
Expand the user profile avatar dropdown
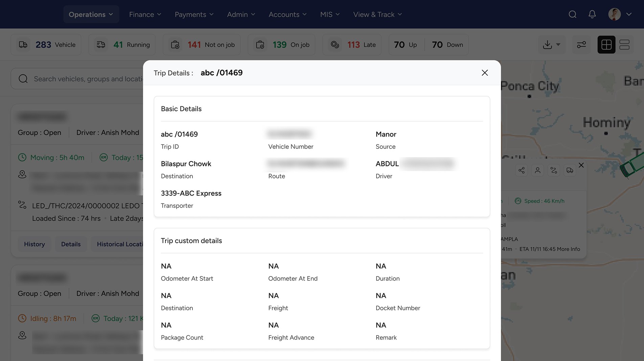click(620, 14)
